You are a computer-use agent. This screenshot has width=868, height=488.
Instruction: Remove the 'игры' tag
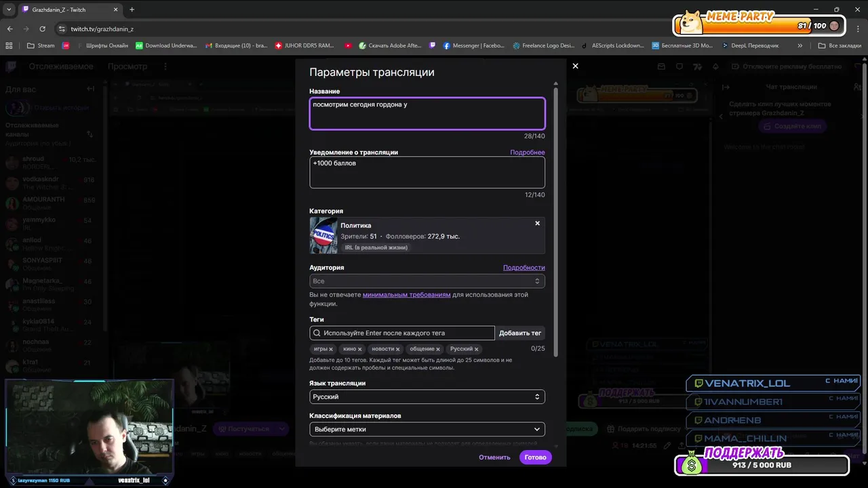pyautogui.click(x=331, y=349)
